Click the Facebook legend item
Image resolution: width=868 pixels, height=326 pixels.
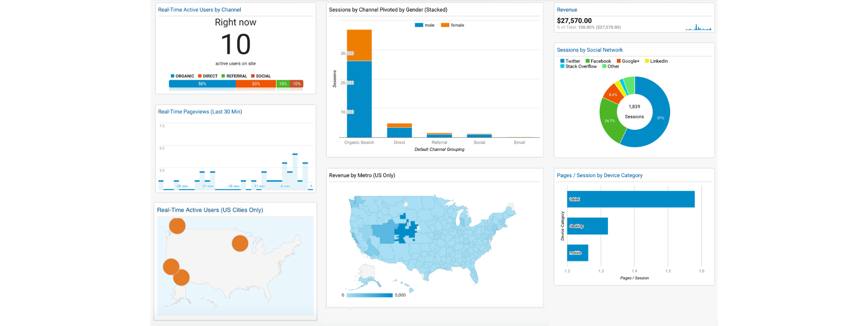click(598, 61)
